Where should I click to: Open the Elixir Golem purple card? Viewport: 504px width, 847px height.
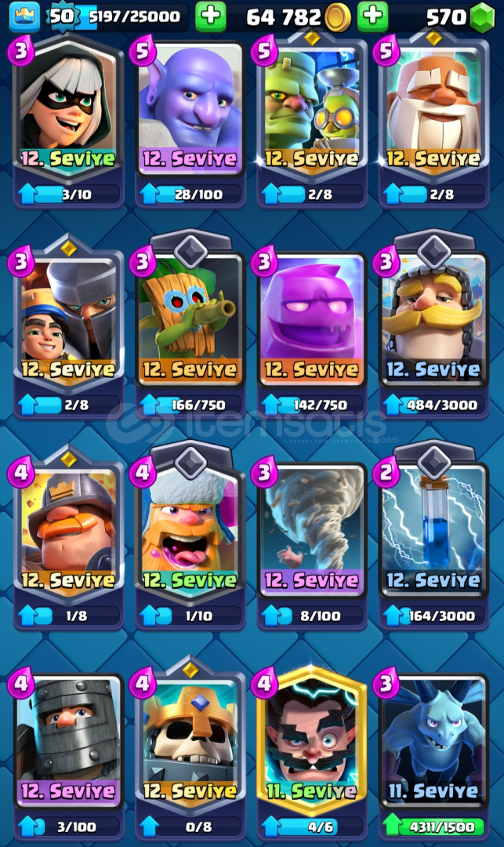click(311, 318)
